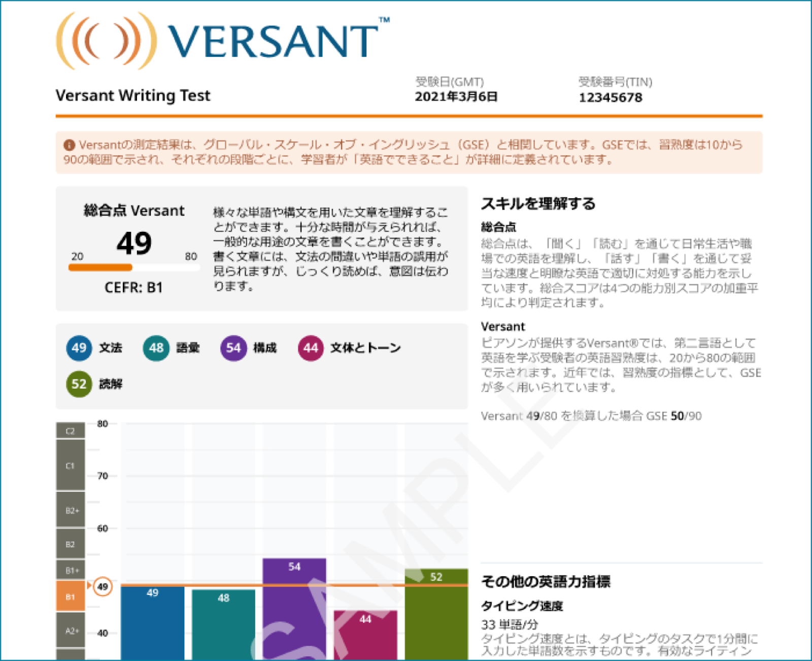
Task: Click the test number 12345678
Action: [x=611, y=97]
